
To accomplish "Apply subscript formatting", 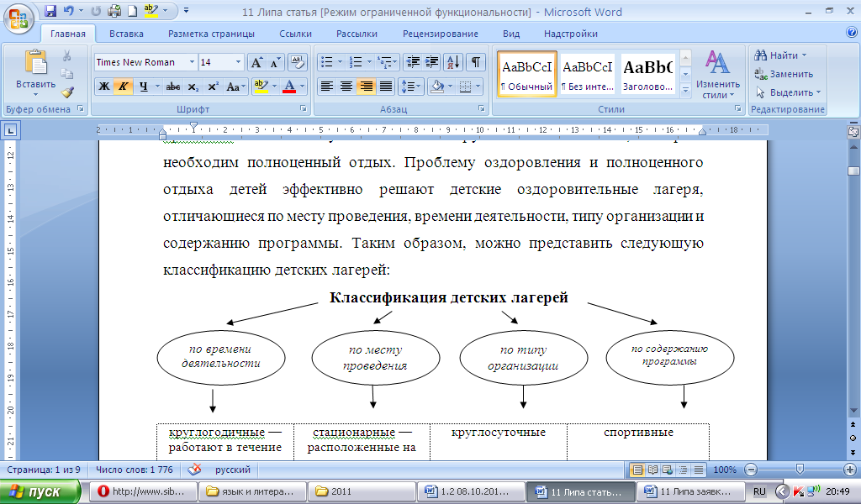I will pos(193,87).
